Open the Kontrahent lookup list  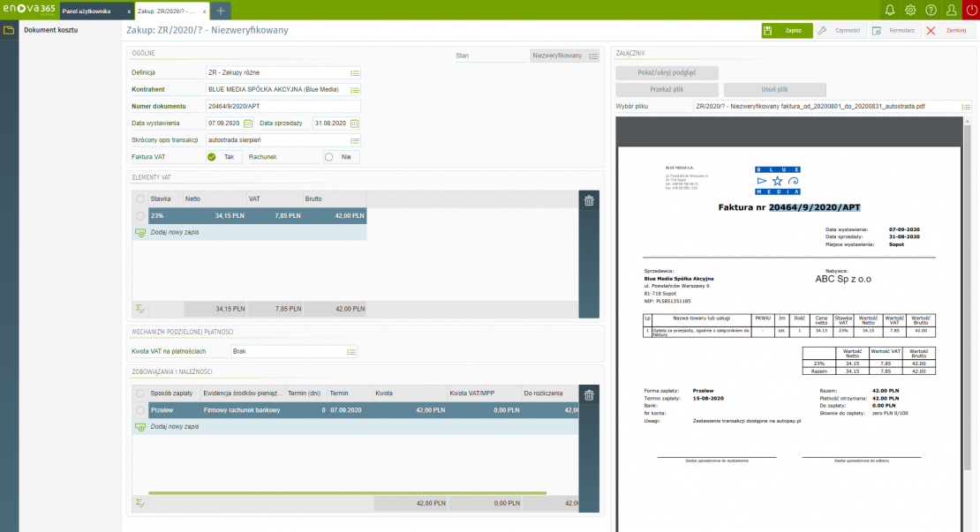[354, 89]
